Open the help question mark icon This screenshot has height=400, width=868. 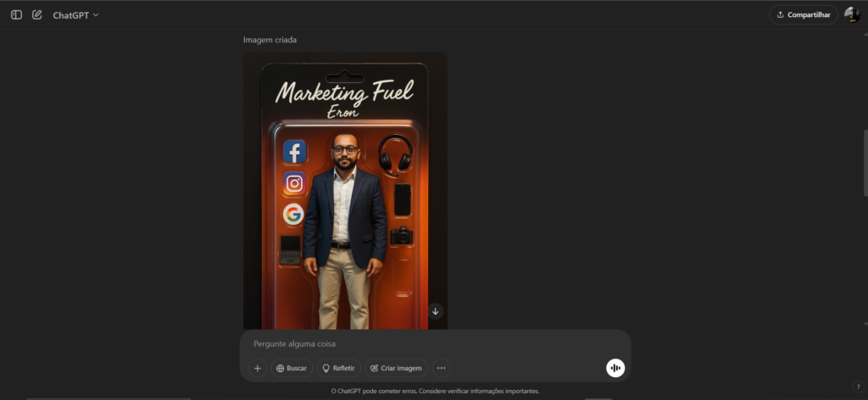coord(858,387)
